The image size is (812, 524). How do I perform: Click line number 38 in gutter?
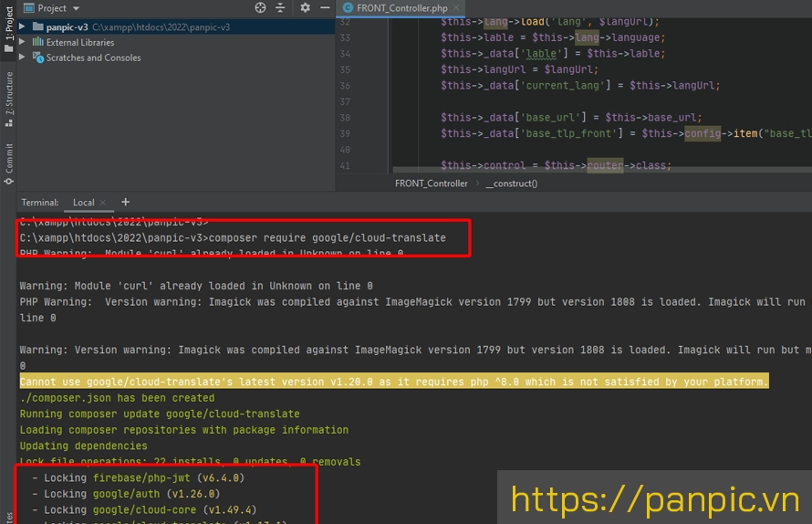[x=345, y=118]
